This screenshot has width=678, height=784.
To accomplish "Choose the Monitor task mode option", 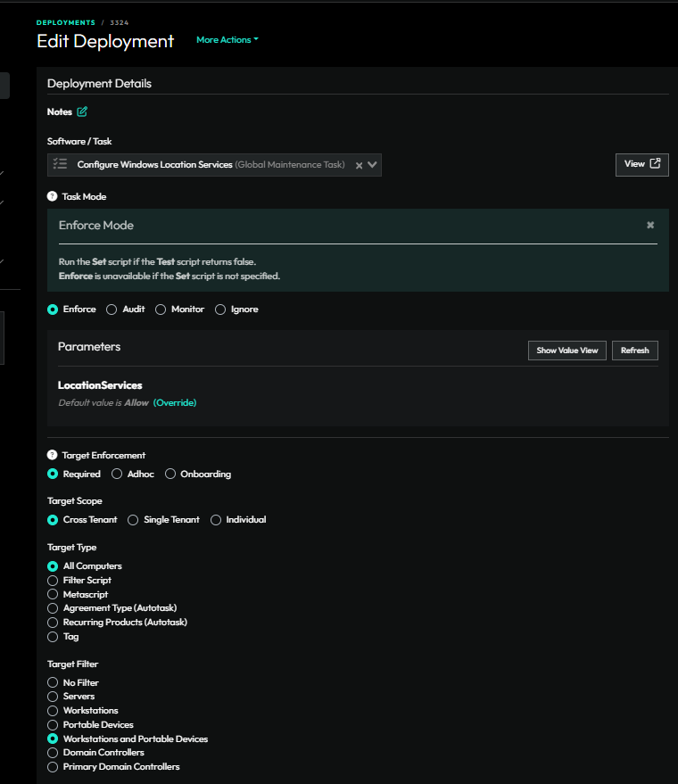I will (161, 309).
